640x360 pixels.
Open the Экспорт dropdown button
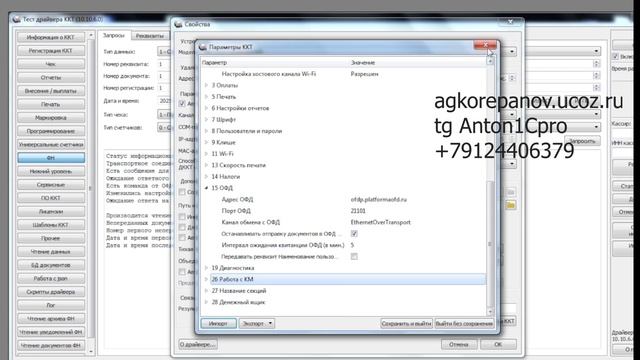click(x=256, y=323)
